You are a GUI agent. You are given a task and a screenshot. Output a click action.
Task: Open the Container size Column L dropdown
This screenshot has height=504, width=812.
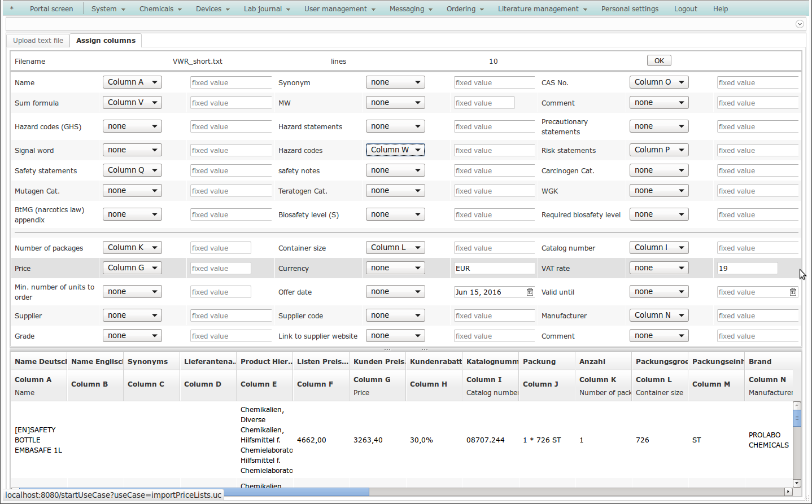(x=395, y=247)
